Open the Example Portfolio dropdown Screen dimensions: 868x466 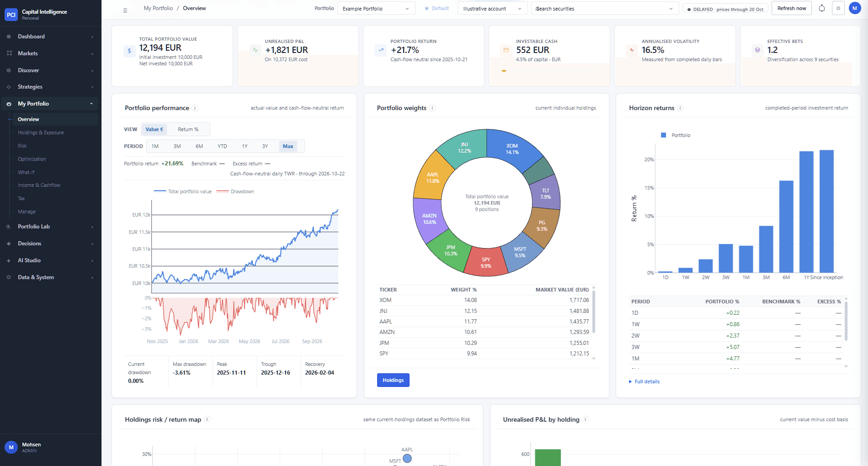coord(376,9)
